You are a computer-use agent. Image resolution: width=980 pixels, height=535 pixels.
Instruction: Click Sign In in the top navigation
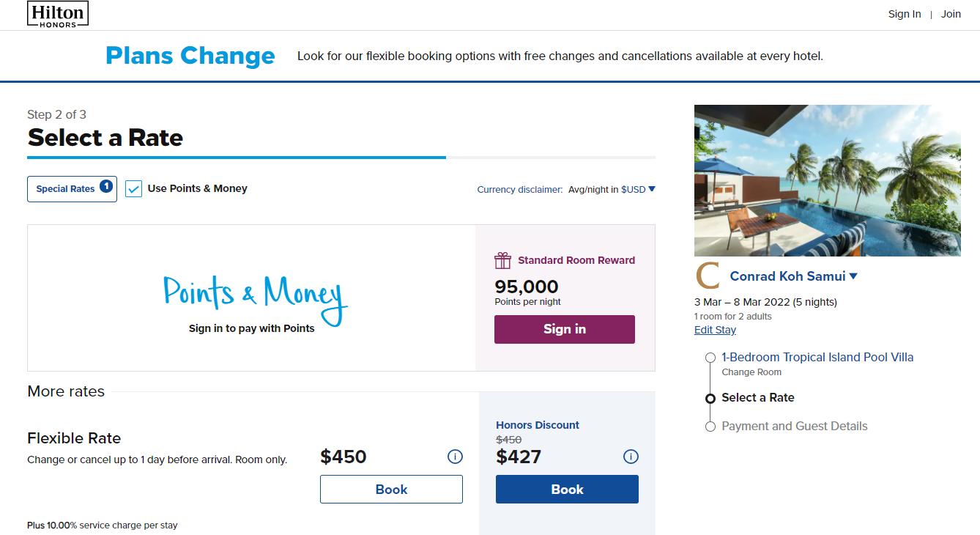point(904,13)
